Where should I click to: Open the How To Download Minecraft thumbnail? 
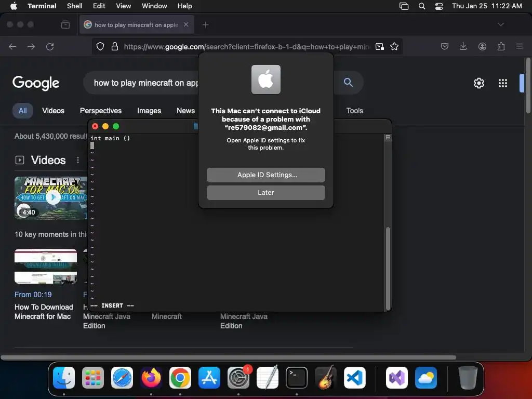point(46,267)
